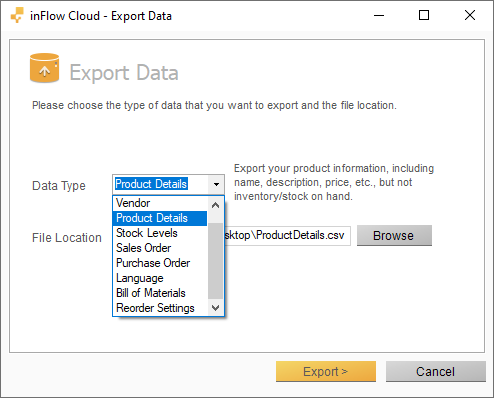Maximize the Export Data window
The height and width of the screenshot is (398, 494).
coord(424,15)
